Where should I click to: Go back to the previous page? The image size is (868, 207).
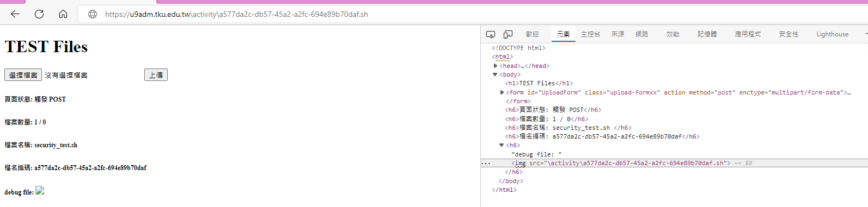click(15, 14)
